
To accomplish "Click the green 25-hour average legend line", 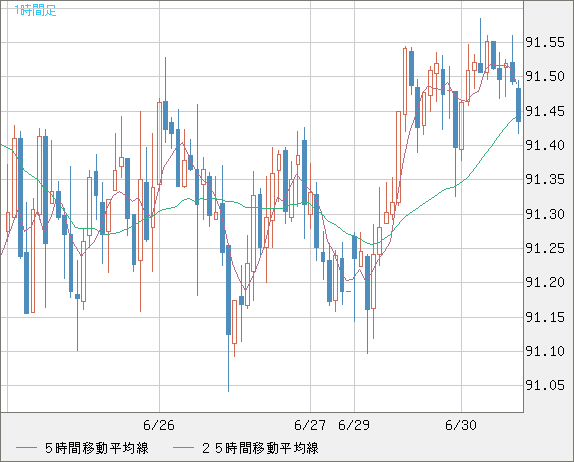I will pyautogui.click(x=183, y=448).
